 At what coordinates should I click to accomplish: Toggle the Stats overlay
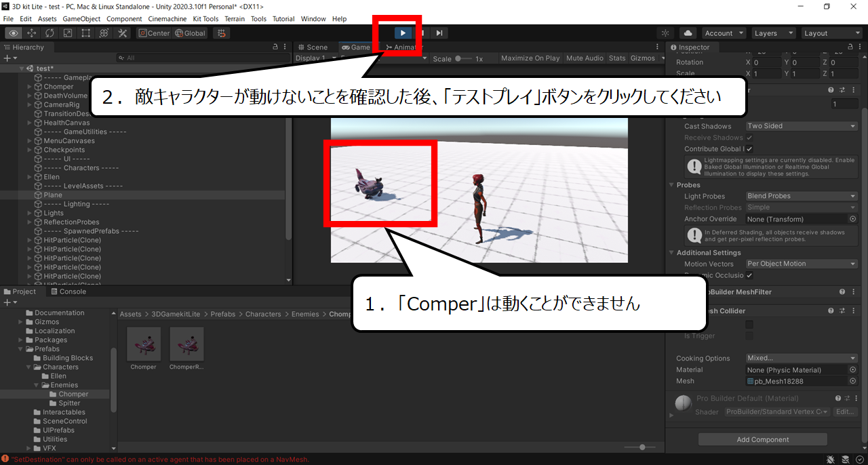click(617, 58)
